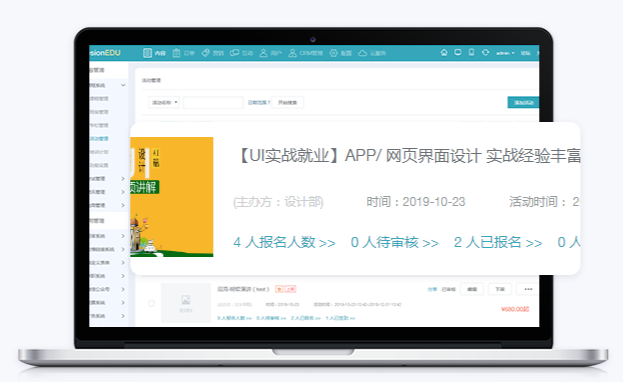Viewport: 623px width, 382px height.
Task: Tick the checkbox beside the test activity row
Action: point(151,304)
